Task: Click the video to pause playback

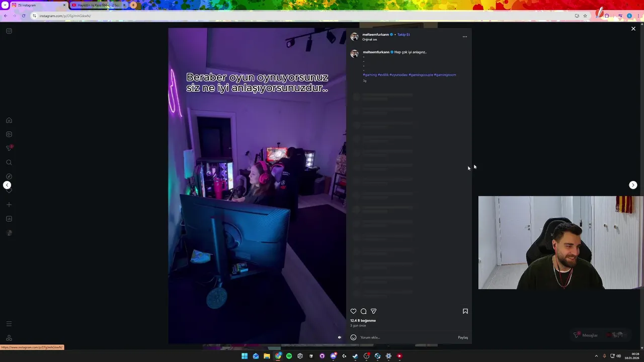Action: point(257,186)
